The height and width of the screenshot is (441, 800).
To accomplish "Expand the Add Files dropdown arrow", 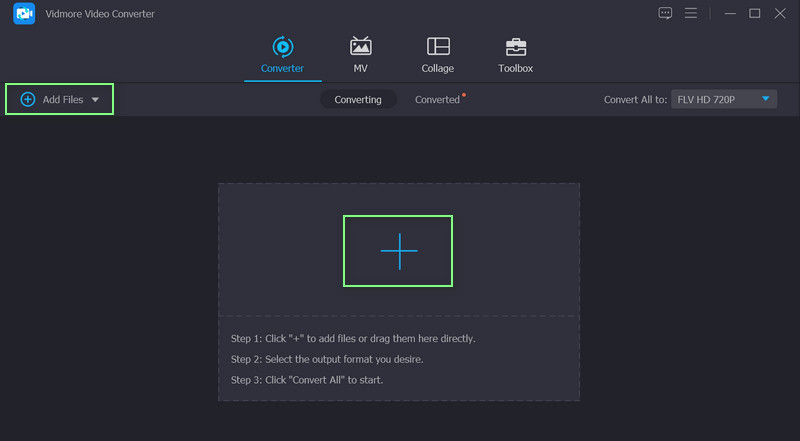I will [95, 100].
